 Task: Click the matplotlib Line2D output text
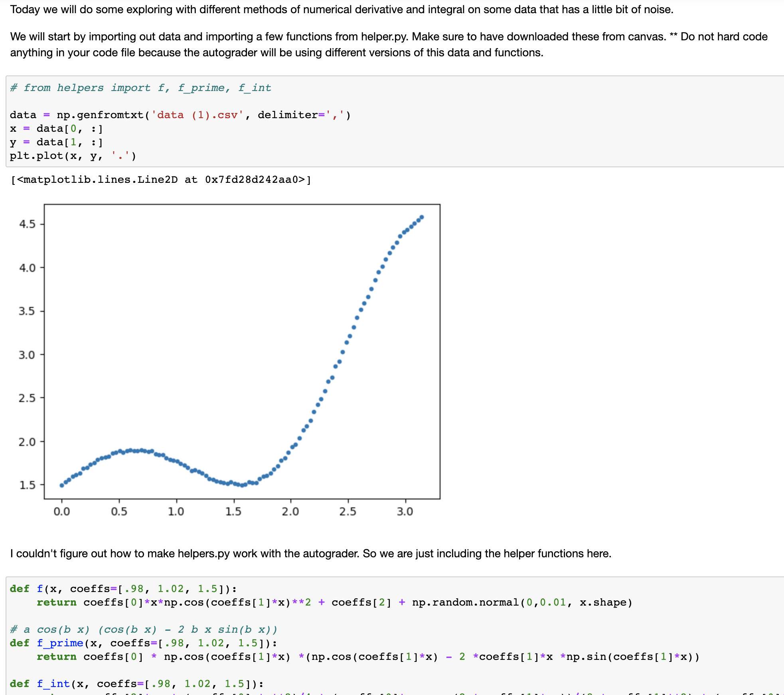[161, 180]
